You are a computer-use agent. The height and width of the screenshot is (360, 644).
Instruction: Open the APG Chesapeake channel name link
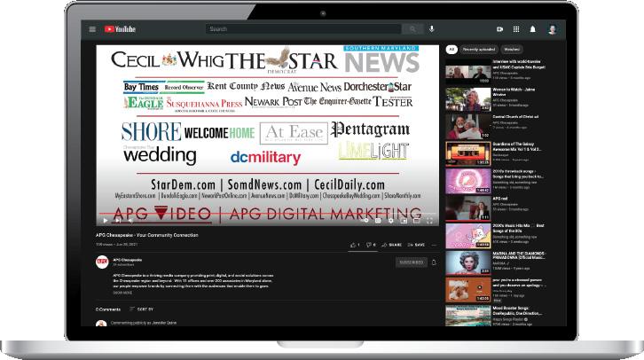[x=128, y=260]
